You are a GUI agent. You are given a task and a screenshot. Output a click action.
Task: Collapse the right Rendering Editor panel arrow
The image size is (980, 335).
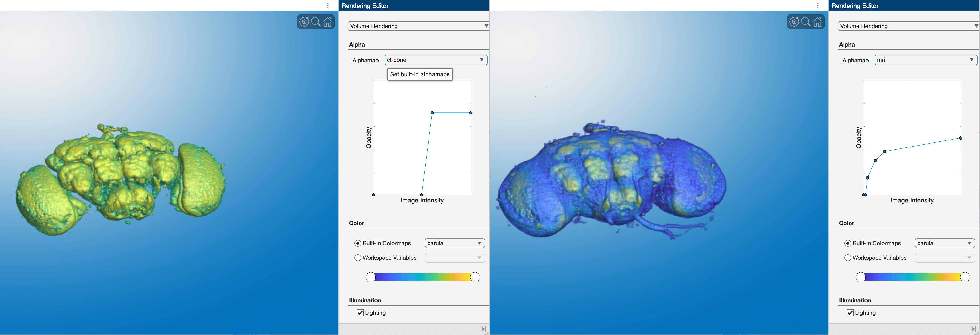(973, 329)
